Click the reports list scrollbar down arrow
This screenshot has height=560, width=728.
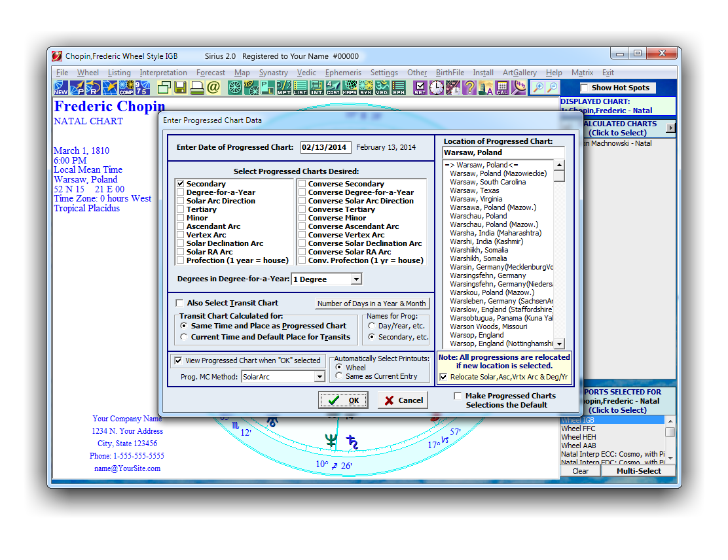pyautogui.click(x=670, y=459)
